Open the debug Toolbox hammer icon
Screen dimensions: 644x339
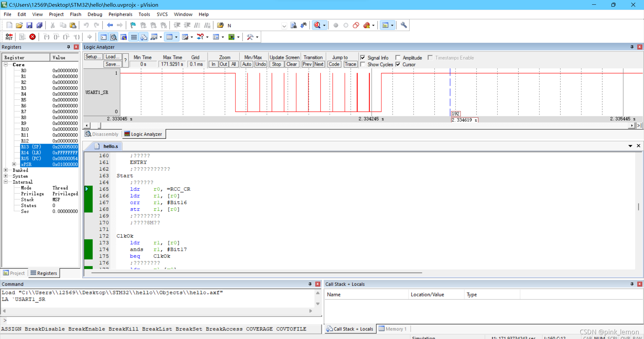click(x=250, y=37)
